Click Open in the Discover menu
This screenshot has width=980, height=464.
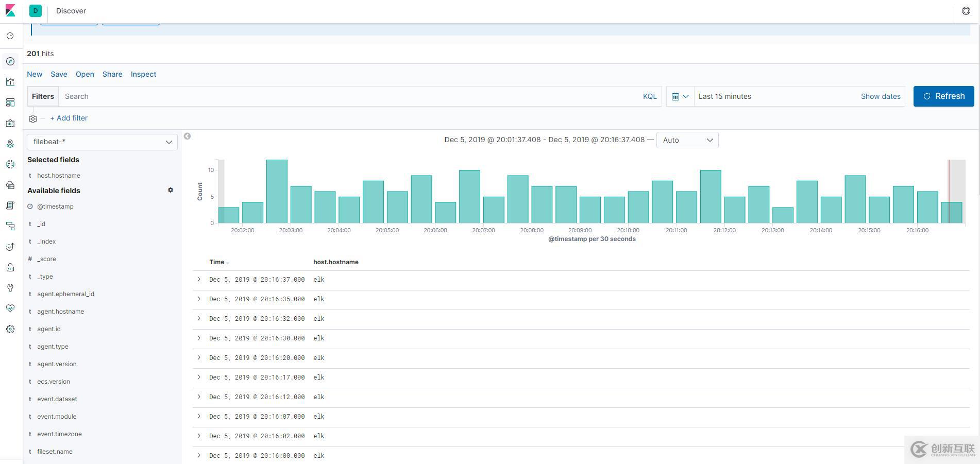(x=85, y=74)
